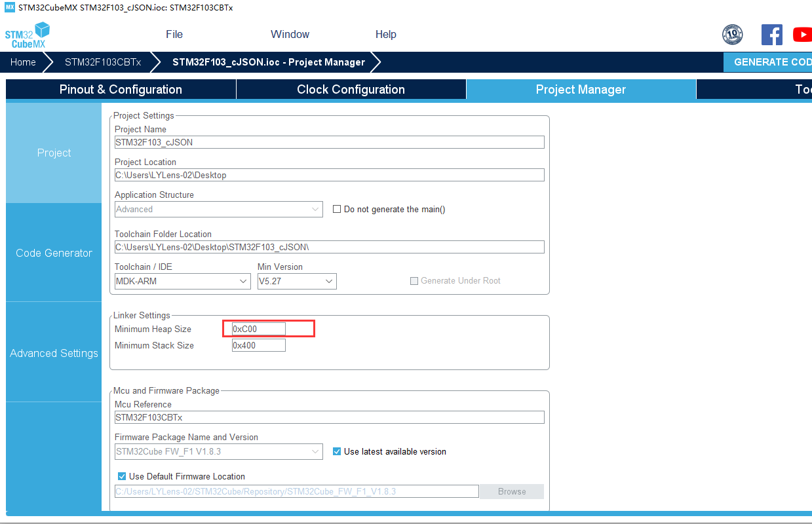Viewport: 812px width, 524px height.
Task: Click the Minimum Stack Size field
Action: (259, 345)
